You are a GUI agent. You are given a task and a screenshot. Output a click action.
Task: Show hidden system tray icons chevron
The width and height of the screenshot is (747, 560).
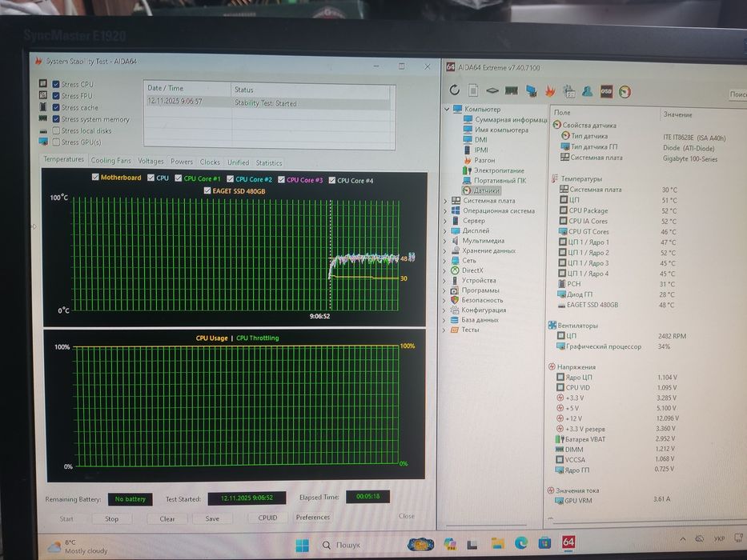683,539
